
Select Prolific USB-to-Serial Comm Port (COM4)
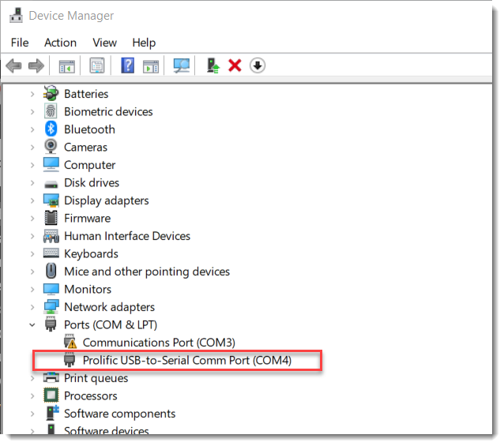pos(186,361)
